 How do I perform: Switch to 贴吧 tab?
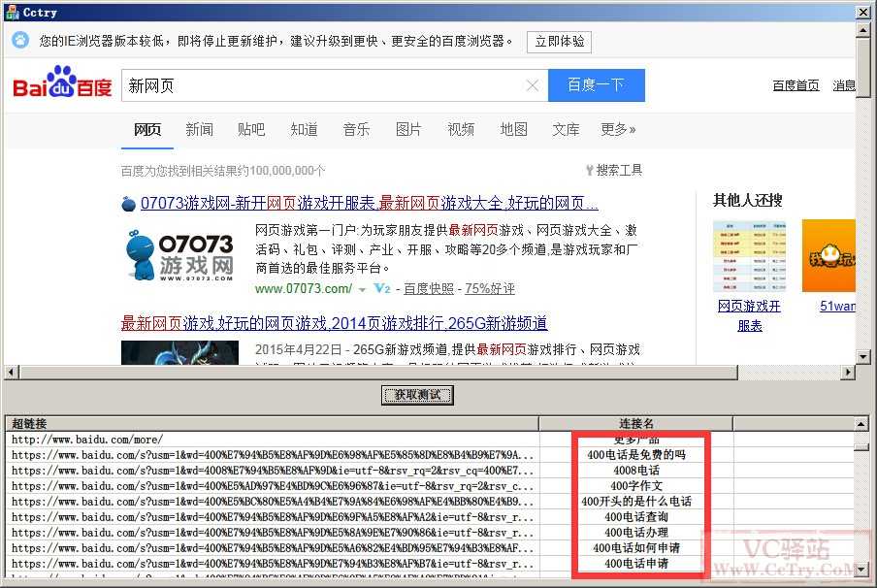(251, 130)
